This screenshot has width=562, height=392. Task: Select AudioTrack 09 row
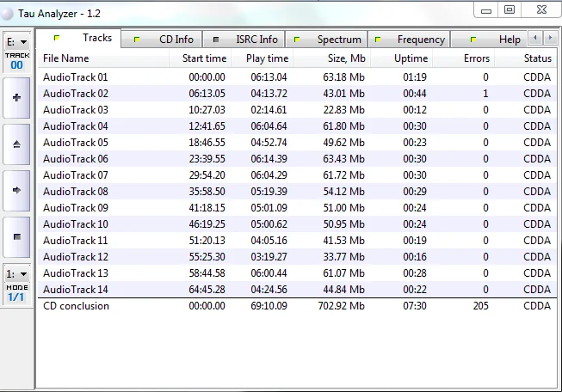pos(297,208)
